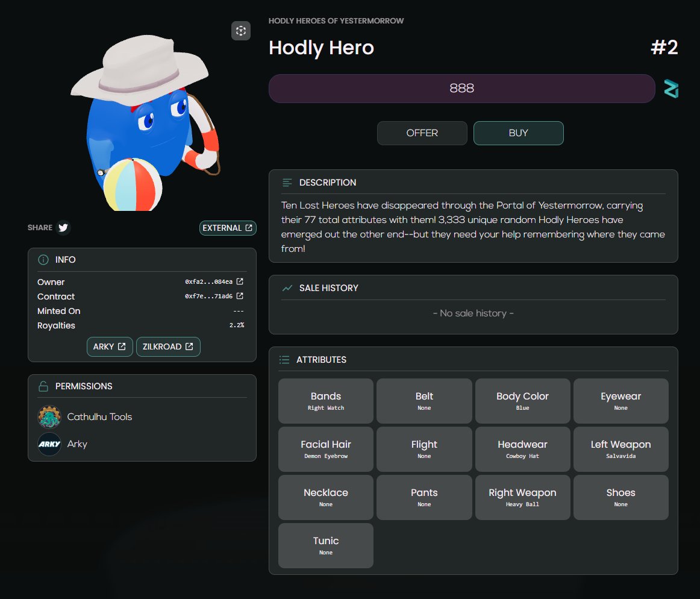Click the royalties value 2.2%

tap(237, 325)
